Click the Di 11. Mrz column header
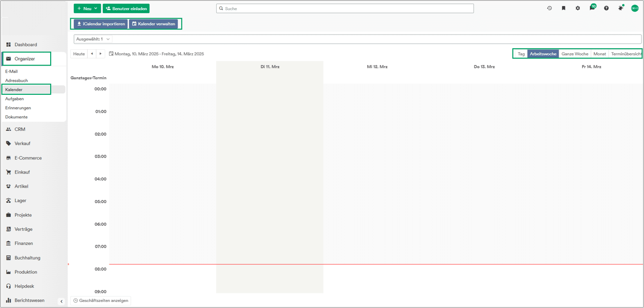644x308 pixels. (270, 67)
